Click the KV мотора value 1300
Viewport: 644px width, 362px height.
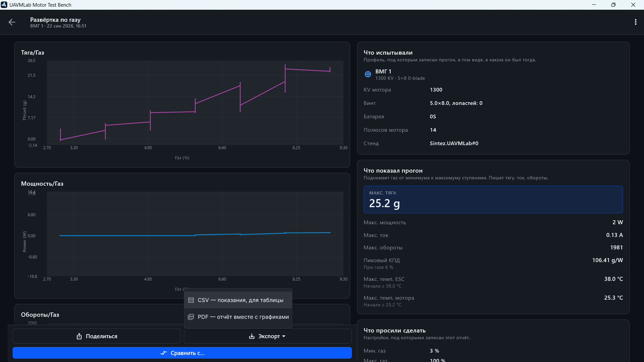(x=436, y=90)
